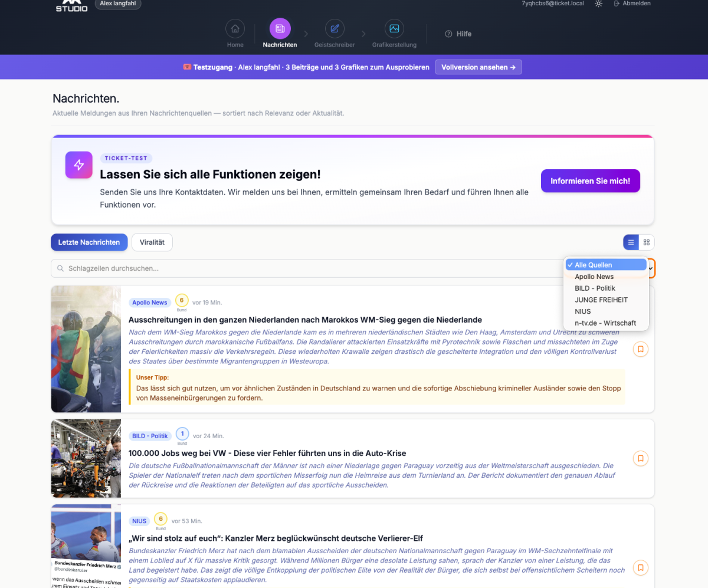Image resolution: width=708 pixels, height=588 pixels.
Task: Open headline Wir sind stolz auf euch
Action: 276,538
